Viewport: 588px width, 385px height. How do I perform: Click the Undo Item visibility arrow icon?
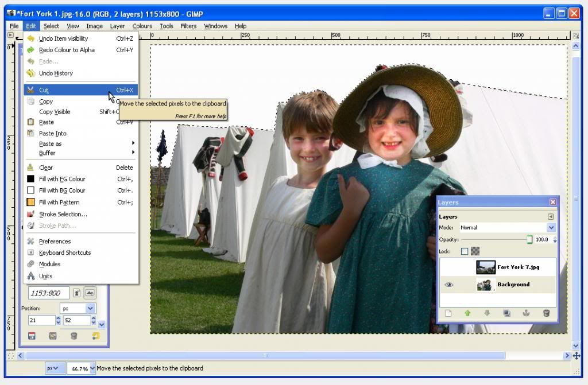(x=31, y=38)
